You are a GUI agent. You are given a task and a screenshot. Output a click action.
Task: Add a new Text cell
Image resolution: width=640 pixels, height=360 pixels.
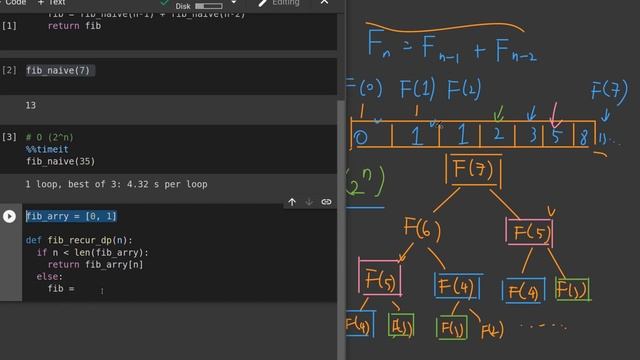[x=51, y=2]
